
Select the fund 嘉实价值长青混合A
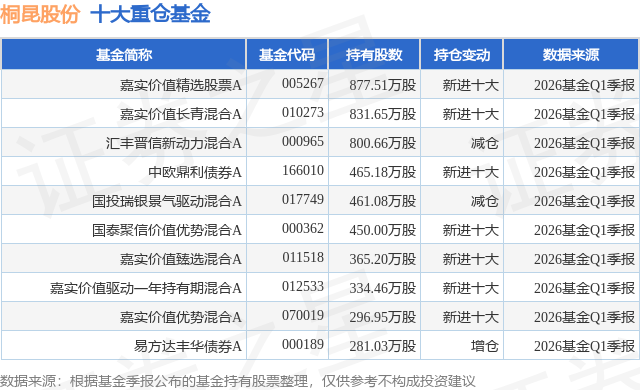click(x=180, y=114)
